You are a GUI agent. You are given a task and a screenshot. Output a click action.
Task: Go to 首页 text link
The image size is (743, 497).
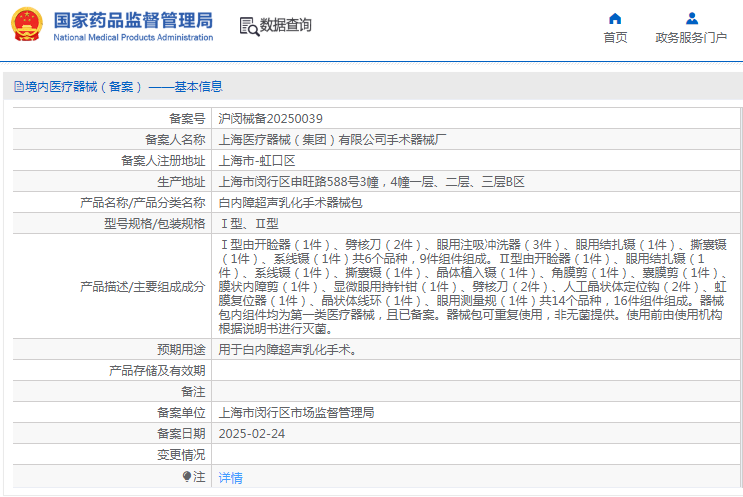(x=615, y=37)
